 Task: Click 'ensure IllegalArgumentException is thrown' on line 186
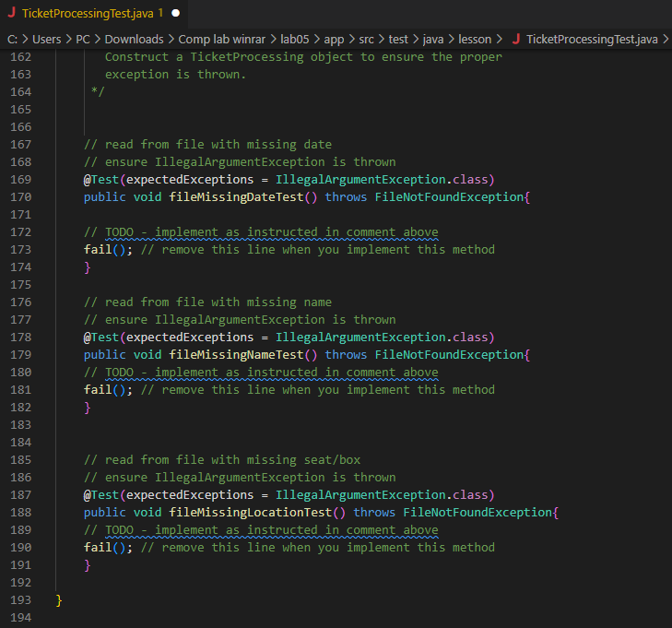240,478
